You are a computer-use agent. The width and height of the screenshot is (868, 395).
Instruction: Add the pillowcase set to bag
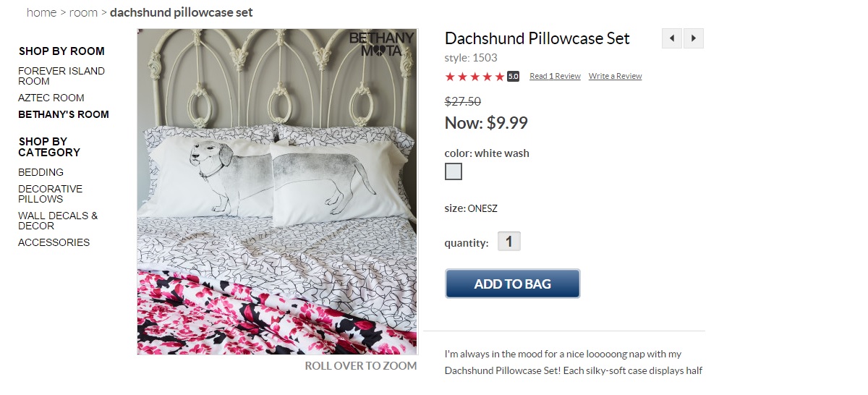point(512,284)
